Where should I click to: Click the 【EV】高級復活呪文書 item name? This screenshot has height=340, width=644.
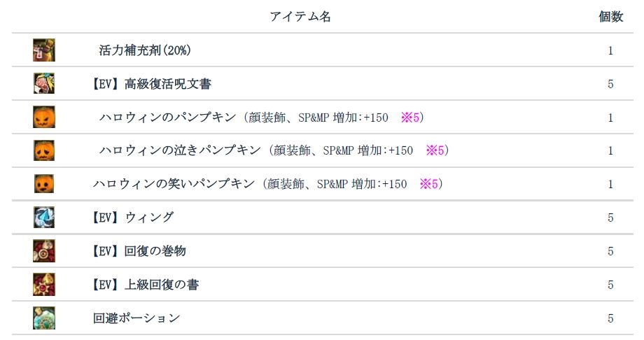point(152,84)
